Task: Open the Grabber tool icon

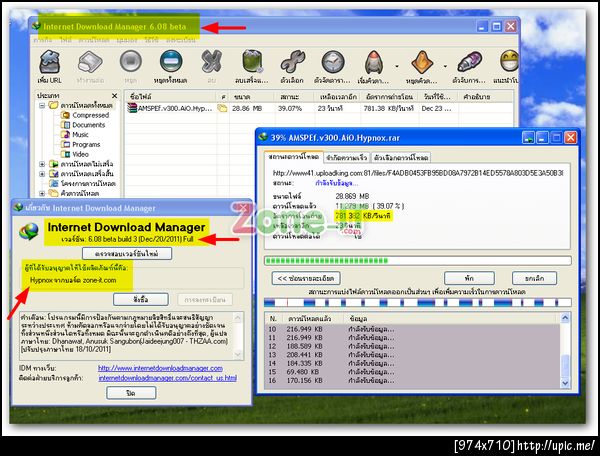Action: pyautogui.click(x=469, y=62)
